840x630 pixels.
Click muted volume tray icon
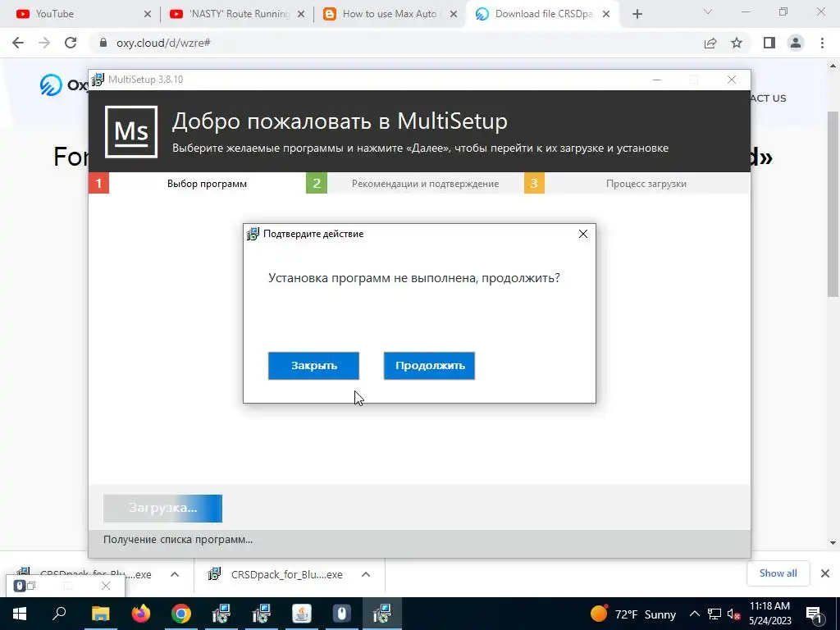coord(733,614)
